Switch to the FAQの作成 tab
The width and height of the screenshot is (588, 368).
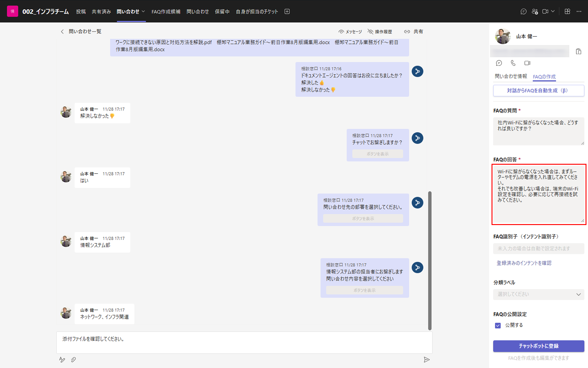544,77
